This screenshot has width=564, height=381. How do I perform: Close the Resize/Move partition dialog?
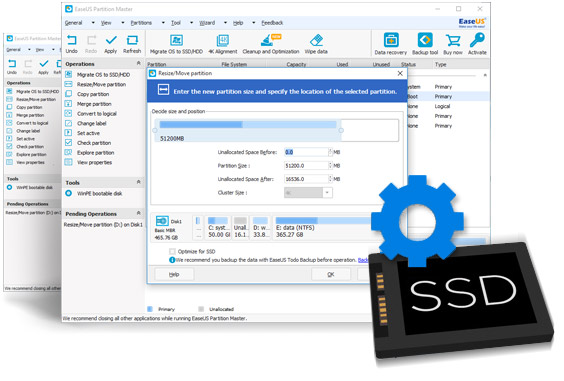pyautogui.click(x=400, y=73)
